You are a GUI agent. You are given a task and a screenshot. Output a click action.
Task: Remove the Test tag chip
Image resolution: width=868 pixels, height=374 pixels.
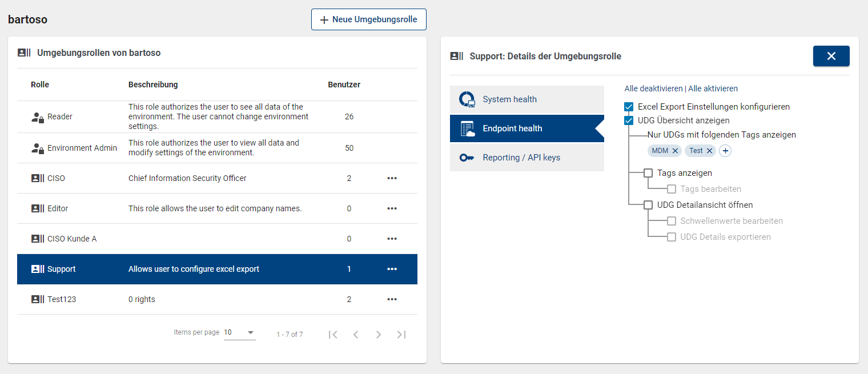click(x=710, y=151)
